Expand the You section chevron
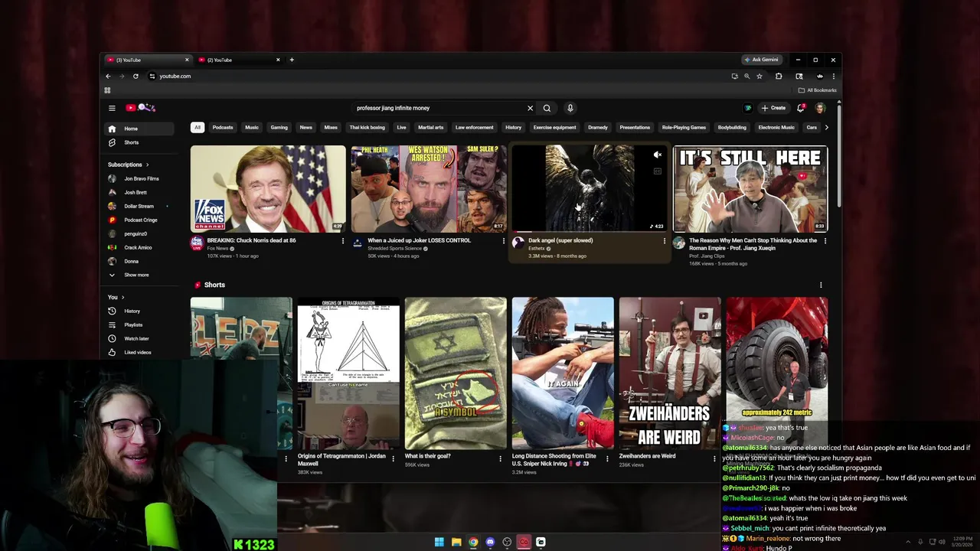The width and height of the screenshot is (980, 551). pos(122,297)
